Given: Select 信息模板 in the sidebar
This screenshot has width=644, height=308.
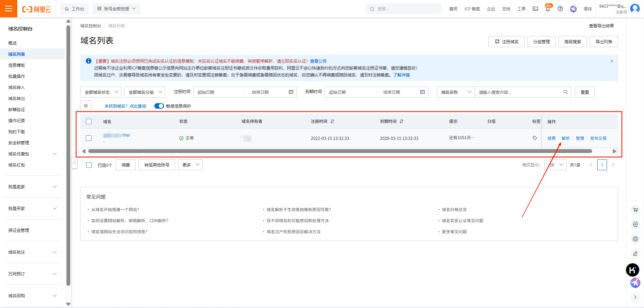Looking at the screenshot, I should tap(17, 65).
